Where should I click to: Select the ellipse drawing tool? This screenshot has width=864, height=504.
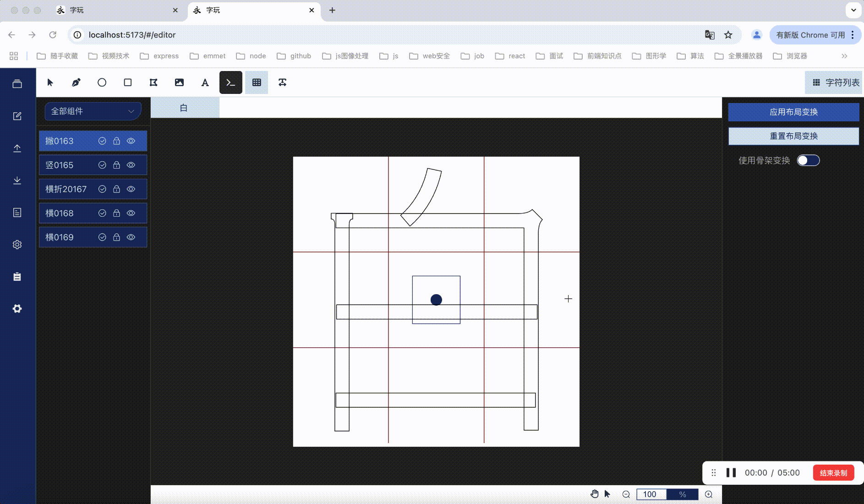[102, 82]
